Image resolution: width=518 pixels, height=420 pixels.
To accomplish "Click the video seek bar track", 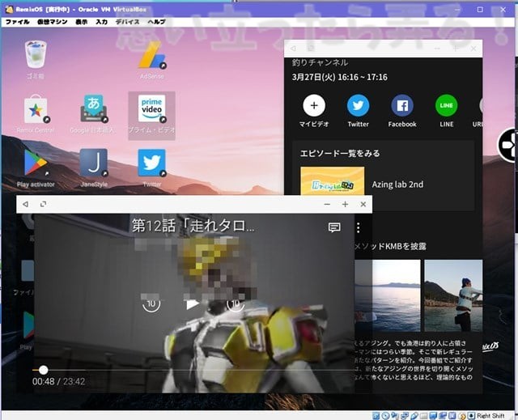I will pos(193,370).
